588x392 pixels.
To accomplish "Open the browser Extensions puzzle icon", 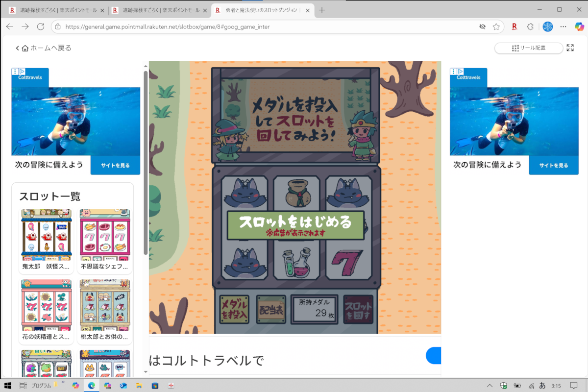I will pos(530,27).
